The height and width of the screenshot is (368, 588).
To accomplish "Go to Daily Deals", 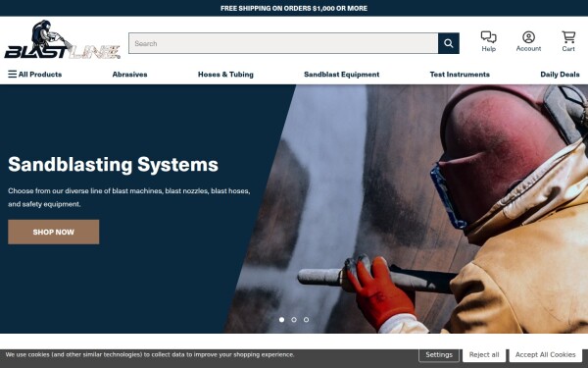I will click(x=560, y=75).
